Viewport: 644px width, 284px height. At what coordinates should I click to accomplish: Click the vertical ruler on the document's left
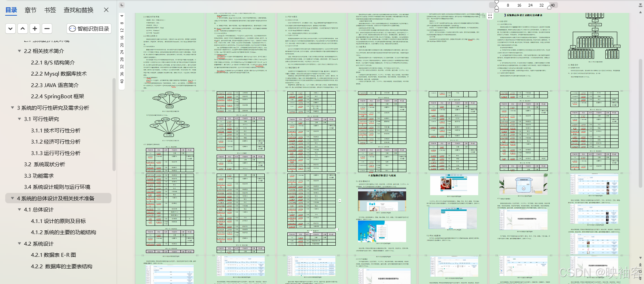tap(122, 52)
